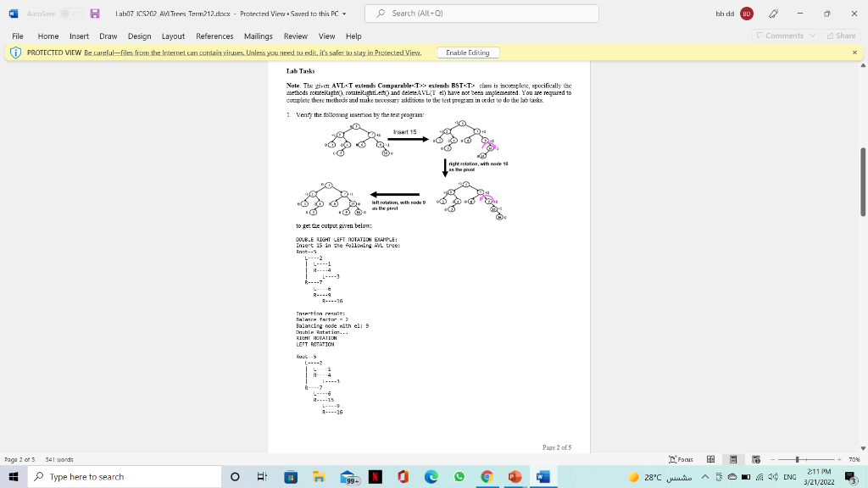Switch to the References ribbon tab
Image resolution: width=868 pixels, height=488 pixels.
[214, 36]
